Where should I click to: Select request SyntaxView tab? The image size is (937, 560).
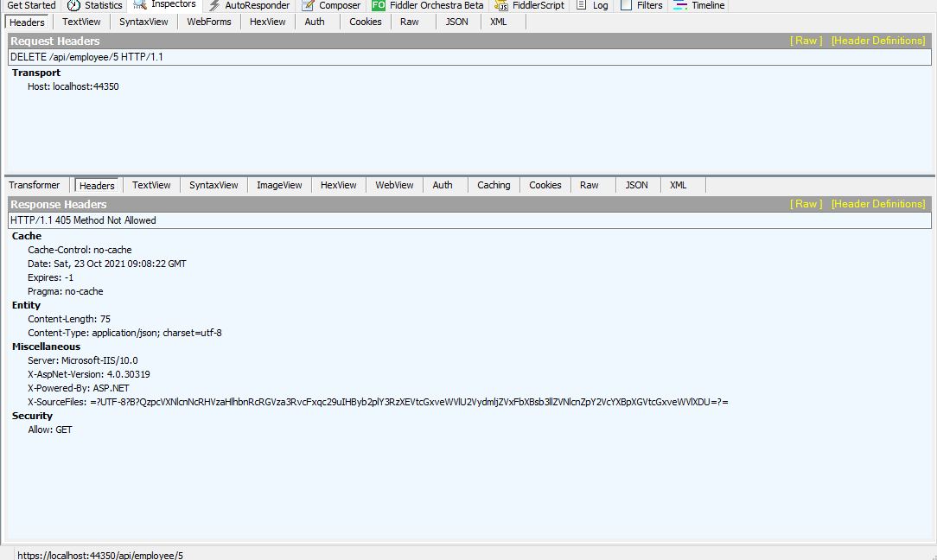[143, 22]
